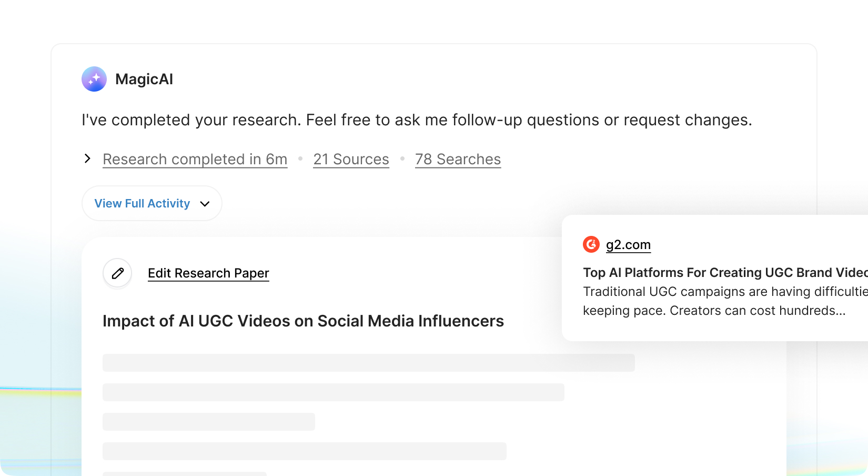View the 78 Searches link
Image resolution: width=868 pixels, height=476 pixels.
458,159
